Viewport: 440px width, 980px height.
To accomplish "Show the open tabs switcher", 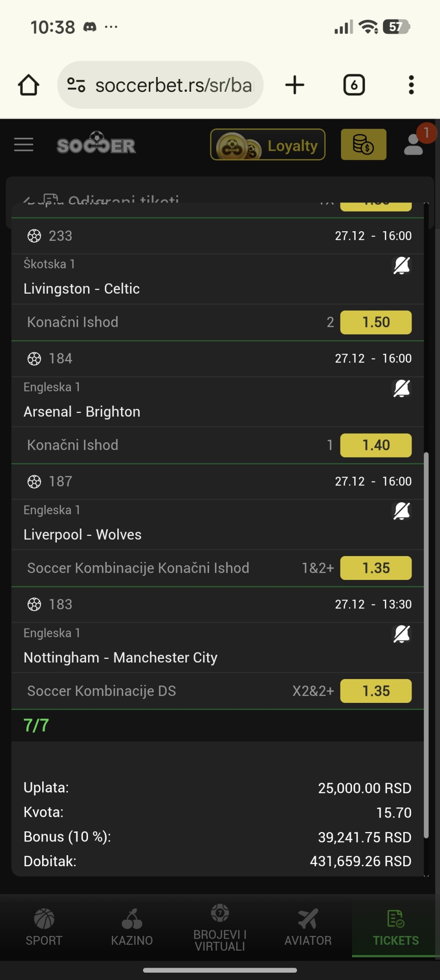I will [354, 85].
